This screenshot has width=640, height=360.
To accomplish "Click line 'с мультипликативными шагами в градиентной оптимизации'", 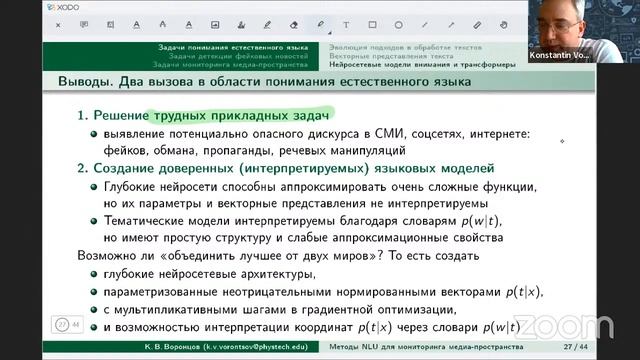I will coord(280,310).
